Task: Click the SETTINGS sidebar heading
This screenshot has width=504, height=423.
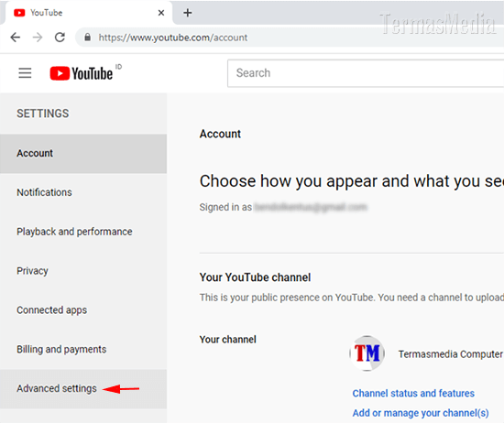Action: 43,114
